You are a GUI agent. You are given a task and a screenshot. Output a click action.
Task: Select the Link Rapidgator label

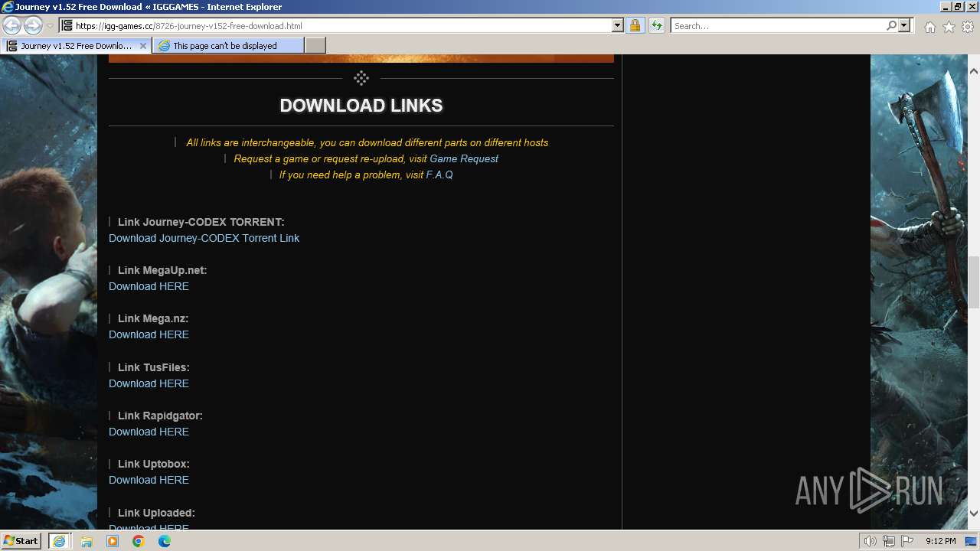point(160,416)
